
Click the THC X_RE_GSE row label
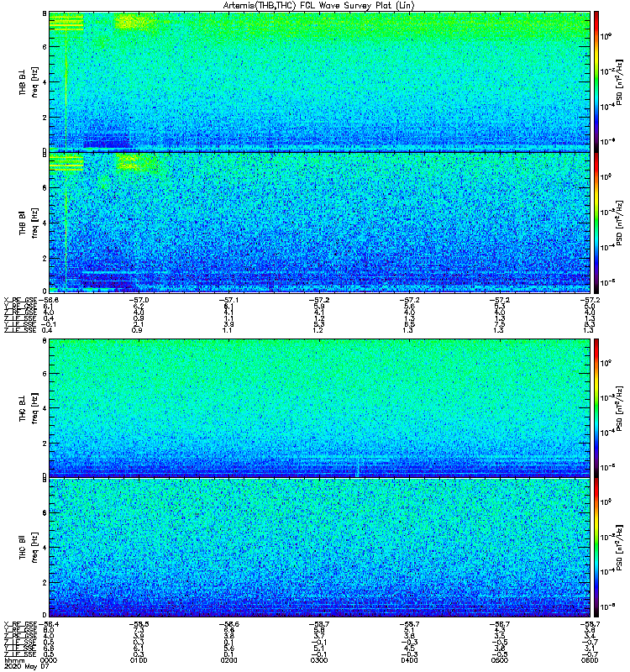(20, 624)
